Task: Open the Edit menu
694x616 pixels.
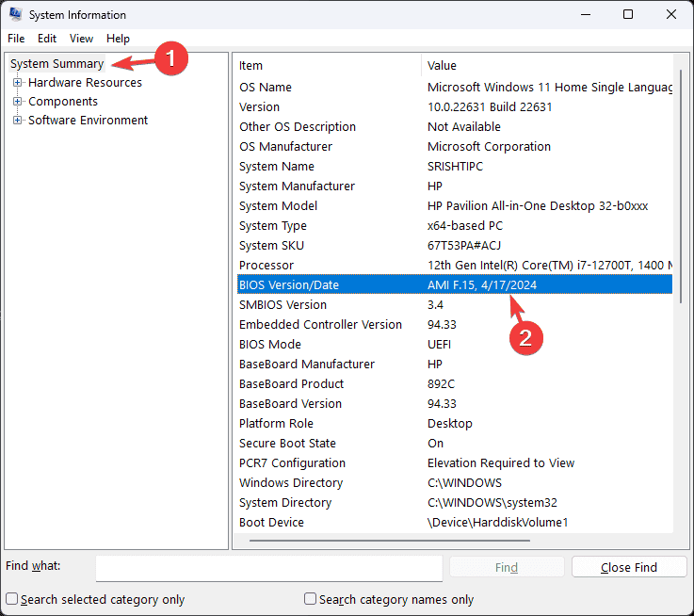Action: point(47,39)
